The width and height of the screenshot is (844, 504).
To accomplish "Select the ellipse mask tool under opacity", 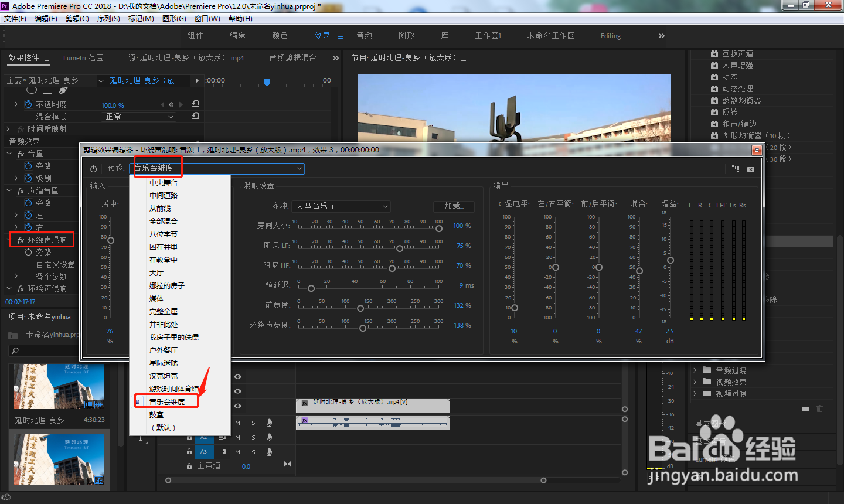I will (x=32, y=90).
